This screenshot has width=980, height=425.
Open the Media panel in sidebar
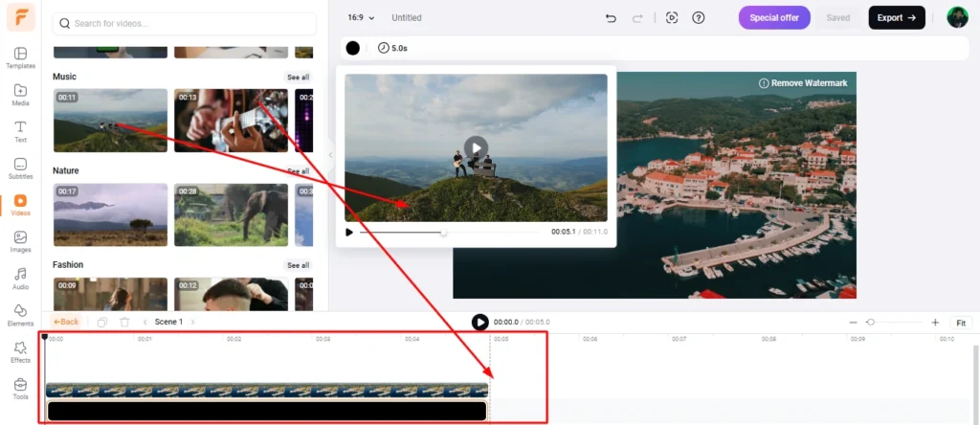coord(21,95)
